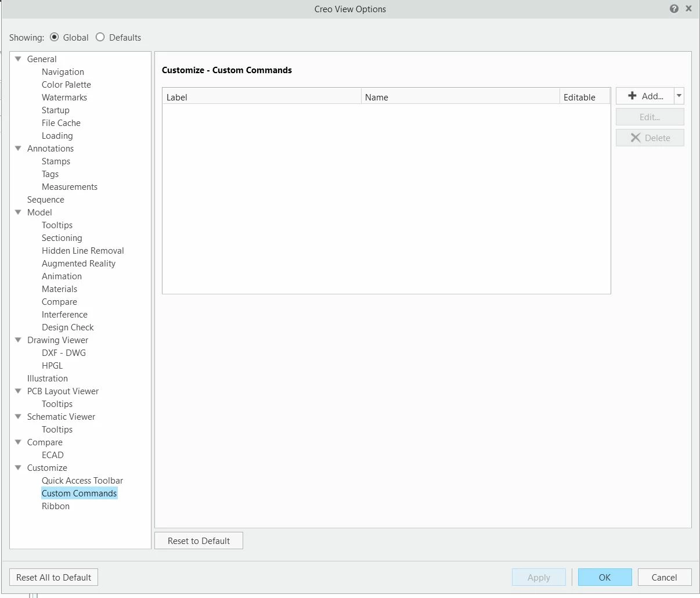This screenshot has width=700, height=598.
Task: Open Augmented Reality options
Action: pyautogui.click(x=78, y=263)
